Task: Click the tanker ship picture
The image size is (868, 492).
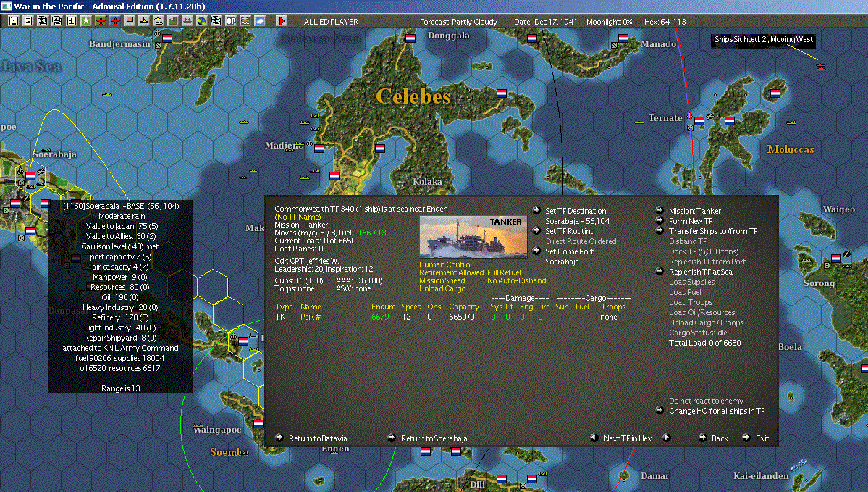Action: (473, 237)
